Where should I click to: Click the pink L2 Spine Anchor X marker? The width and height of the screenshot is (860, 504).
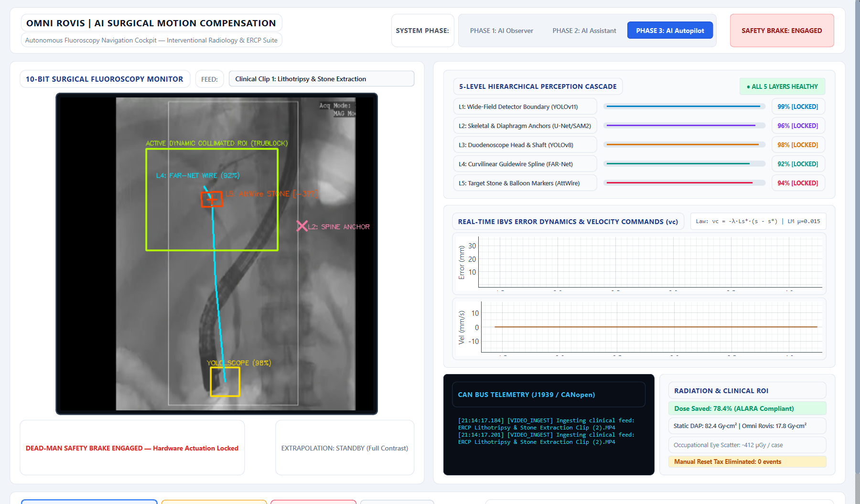point(302,226)
